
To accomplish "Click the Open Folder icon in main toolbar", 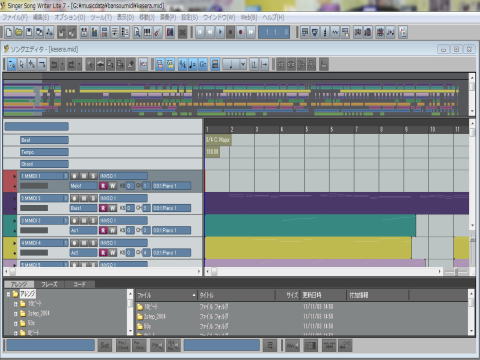I will (19, 32).
